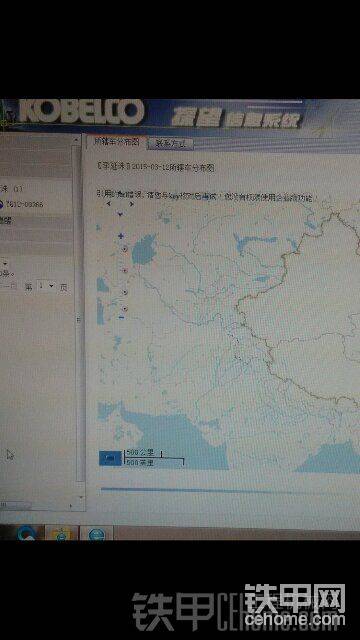Select machine number 7612-08366 in the list
The height and width of the screenshot is (640, 360).
24,204
